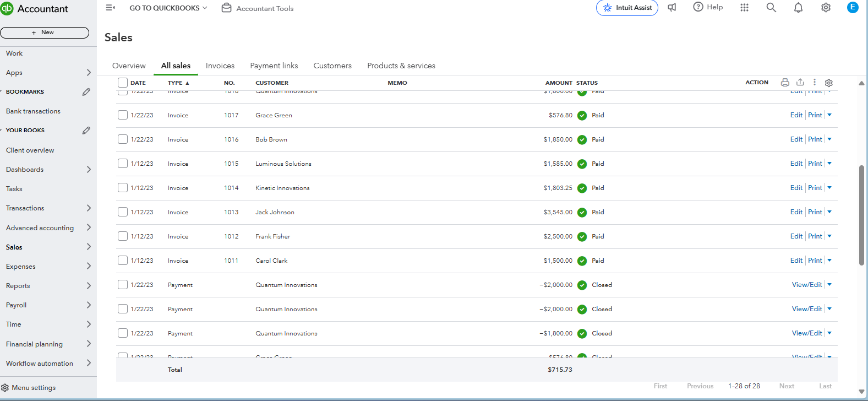Sort by Type column header
The width and height of the screenshot is (868, 401).
point(178,83)
